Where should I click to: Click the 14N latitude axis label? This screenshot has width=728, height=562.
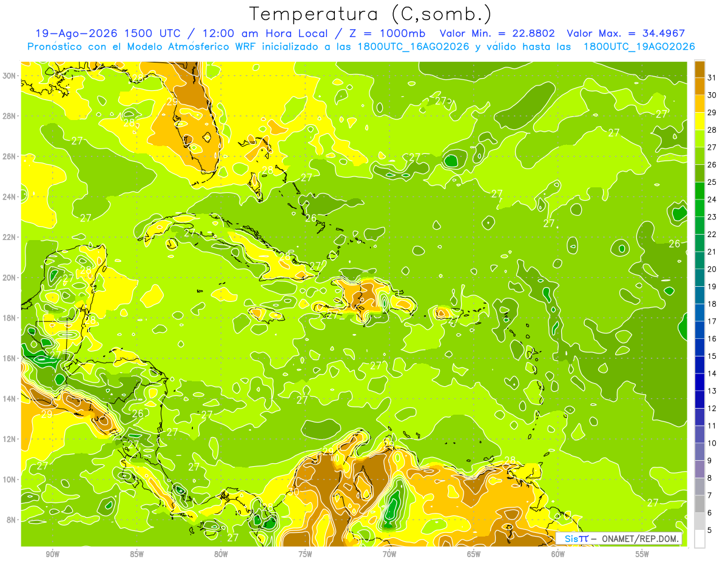coord(10,398)
